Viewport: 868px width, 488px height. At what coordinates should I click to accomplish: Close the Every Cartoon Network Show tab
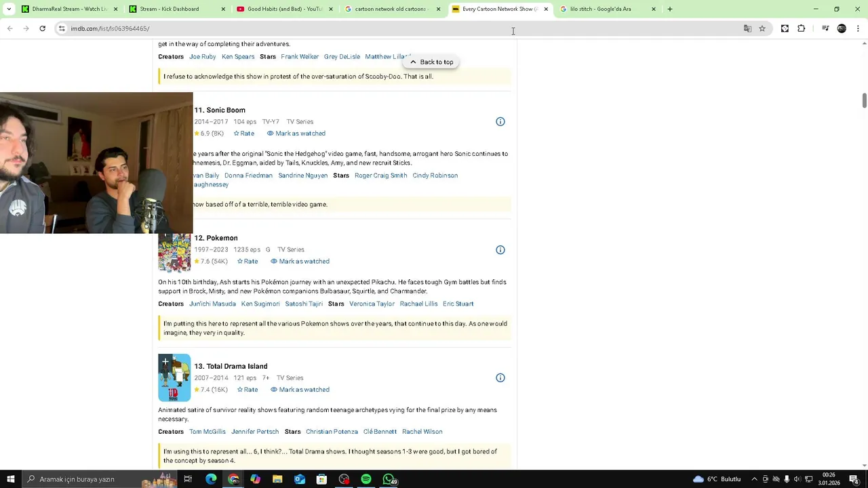(546, 9)
